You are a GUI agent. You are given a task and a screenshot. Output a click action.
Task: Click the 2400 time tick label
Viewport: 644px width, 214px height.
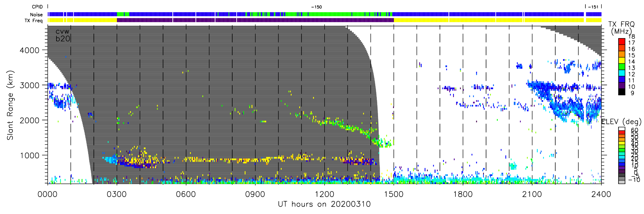pyautogui.click(x=601, y=194)
